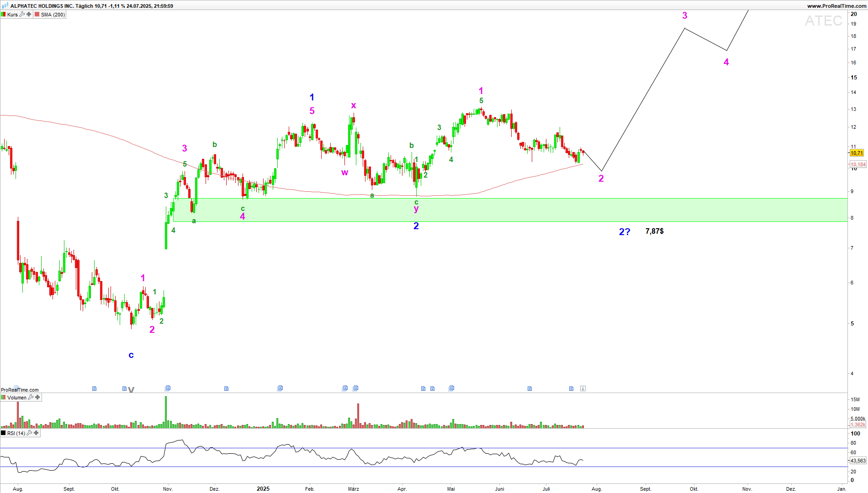Open RSI (14) wrench settings icon
Image resolution: width=868 pixels, height=493 pixels.
pyautogui.click(x=29, y=433)
